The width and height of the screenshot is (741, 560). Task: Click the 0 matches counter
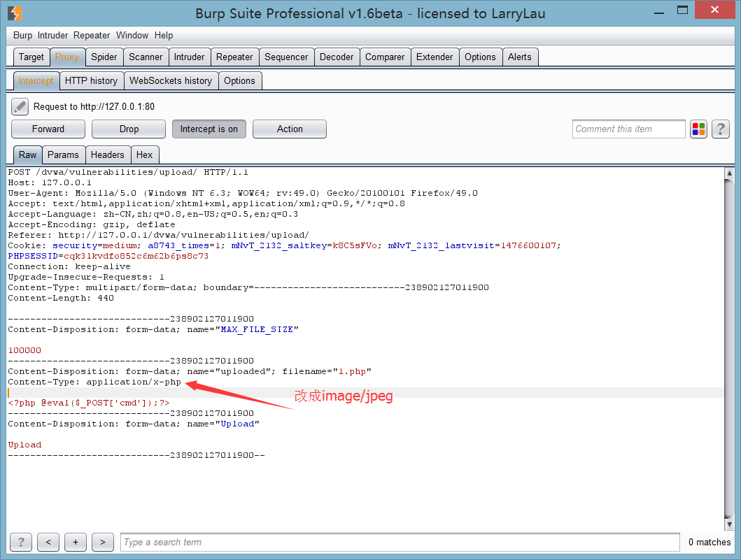point(710,542)
